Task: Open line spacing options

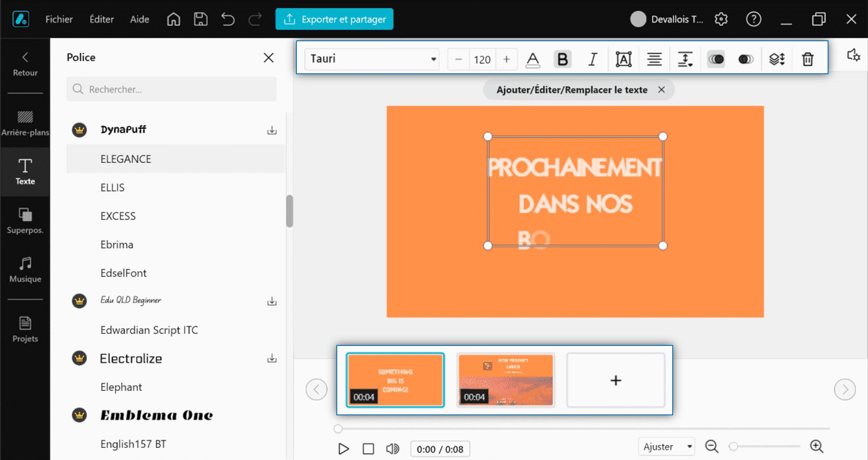Action: coord(685,59)
